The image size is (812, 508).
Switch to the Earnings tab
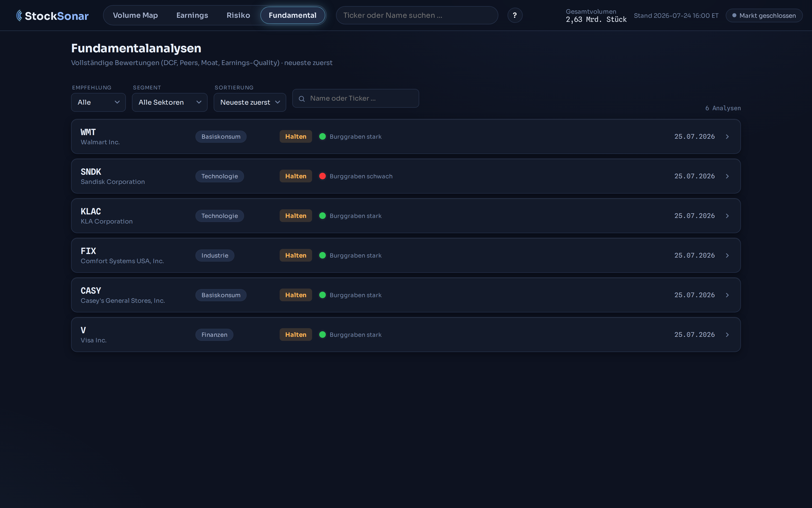tap(192, 15)
